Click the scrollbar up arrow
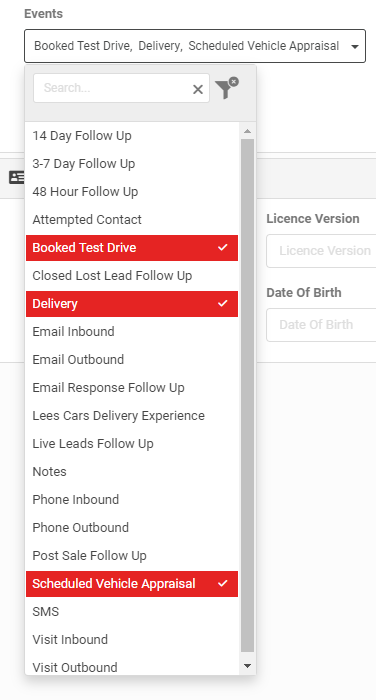 click(247, 131)
